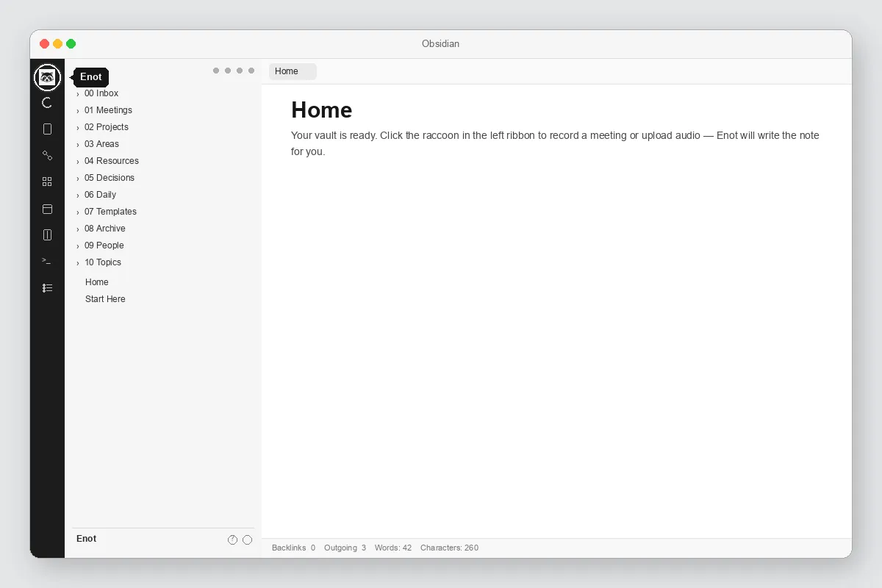The image size is (882, 588).
Task: Click the partial-circle sync icon in the ribbon
Action: tap(47, 103)
